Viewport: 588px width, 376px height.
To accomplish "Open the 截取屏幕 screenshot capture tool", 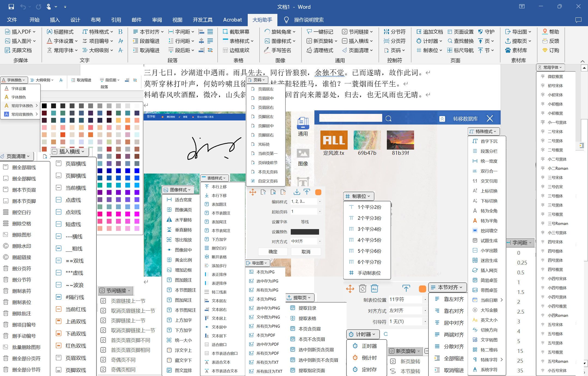I will tap(236, 31).
